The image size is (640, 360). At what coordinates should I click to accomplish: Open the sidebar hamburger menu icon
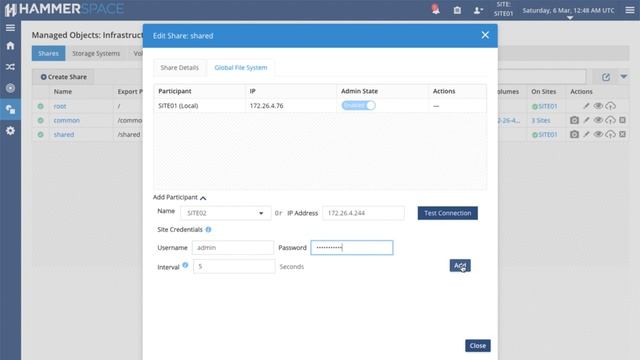pos(10,28)
